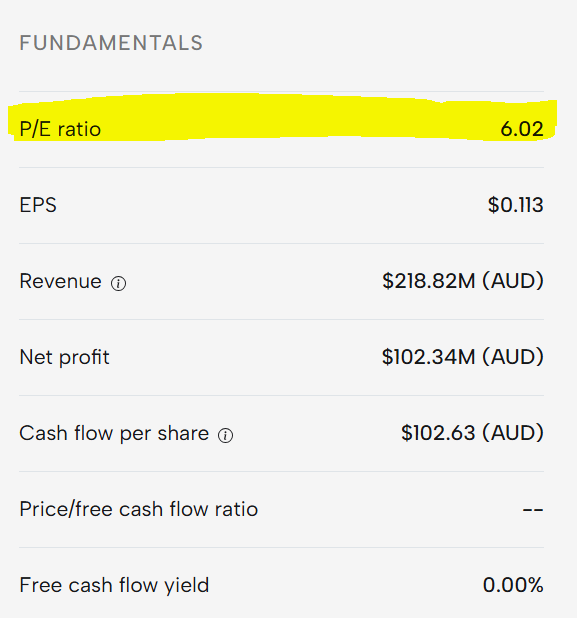577x618 pixels.
Task: Select the FUNDAMENTALS heading
Action: click(x=111, y=43)
